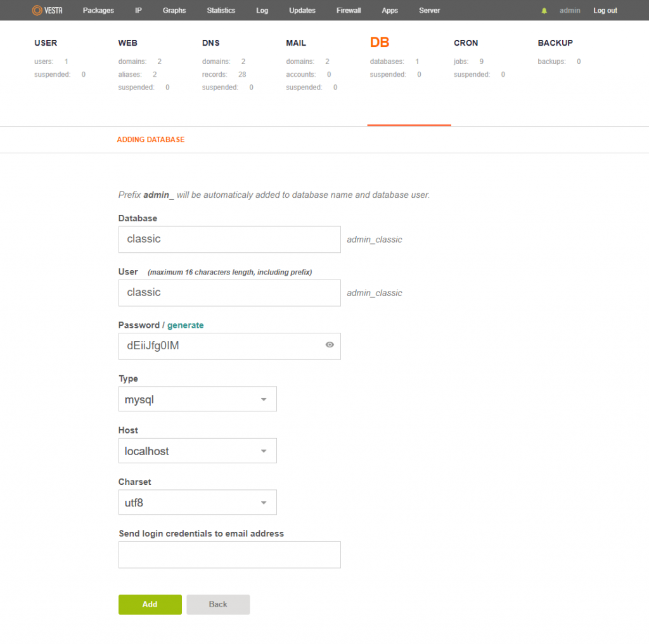Screen dimensions: 649x644
Task: Focus the email address input field
Action: pyautogui.click(x=229, y=555)
